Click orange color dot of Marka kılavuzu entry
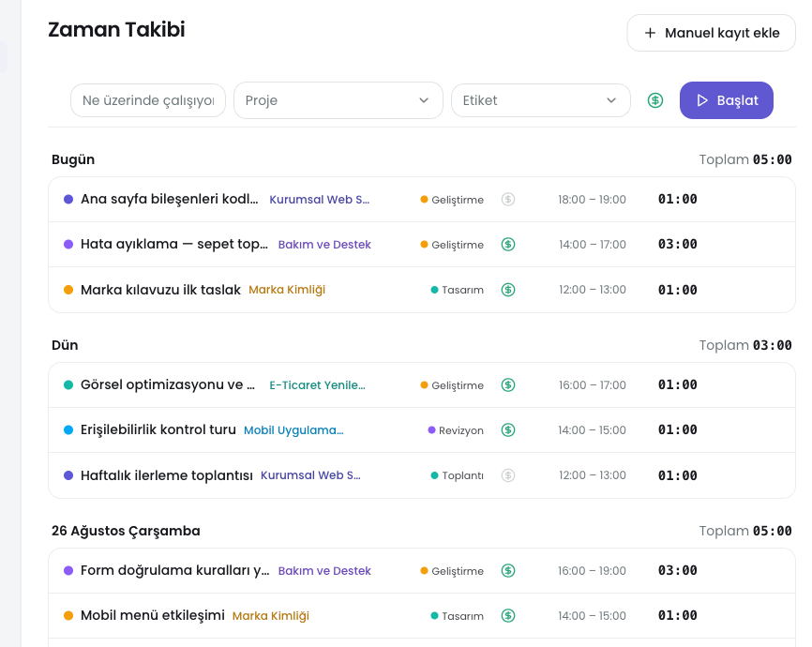Screen dimensions: 812x647 pyautogui.click(x=68, y=290)
